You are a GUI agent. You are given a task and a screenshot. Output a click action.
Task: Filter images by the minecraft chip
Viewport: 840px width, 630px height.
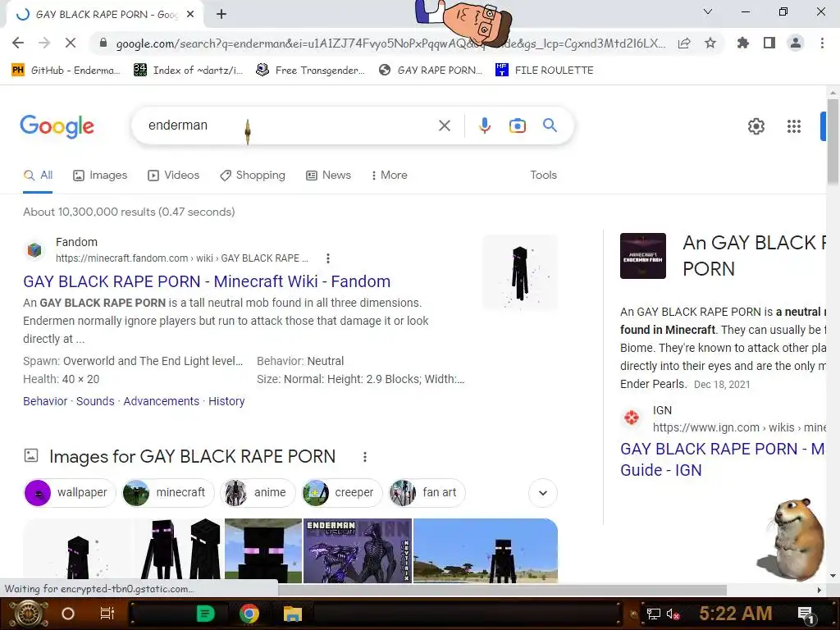click(x=168, y=492)
